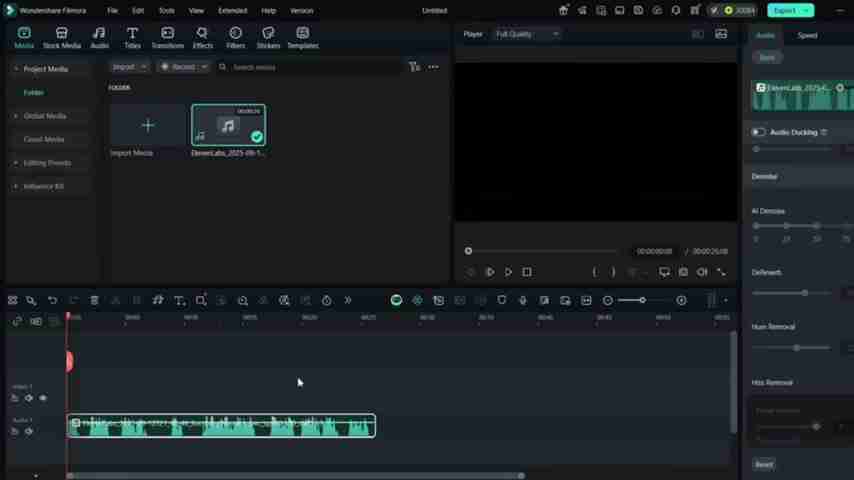Switch to the Speed tab

coord(807,35)
